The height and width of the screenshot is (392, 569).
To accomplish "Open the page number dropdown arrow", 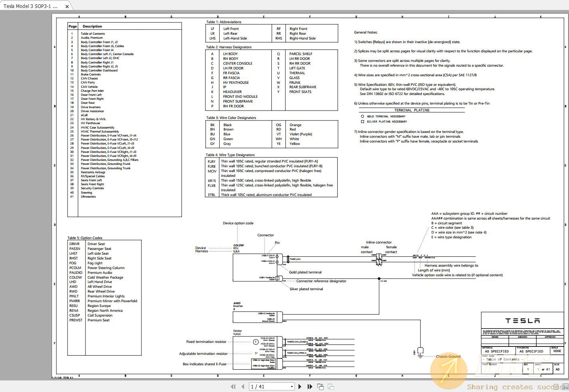I will [x=292, y=386].
